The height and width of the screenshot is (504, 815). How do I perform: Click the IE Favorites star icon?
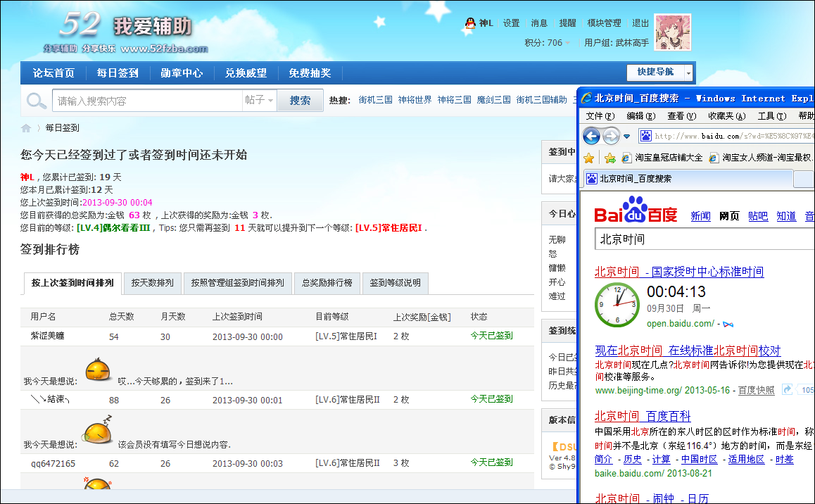tap(588, 158)
